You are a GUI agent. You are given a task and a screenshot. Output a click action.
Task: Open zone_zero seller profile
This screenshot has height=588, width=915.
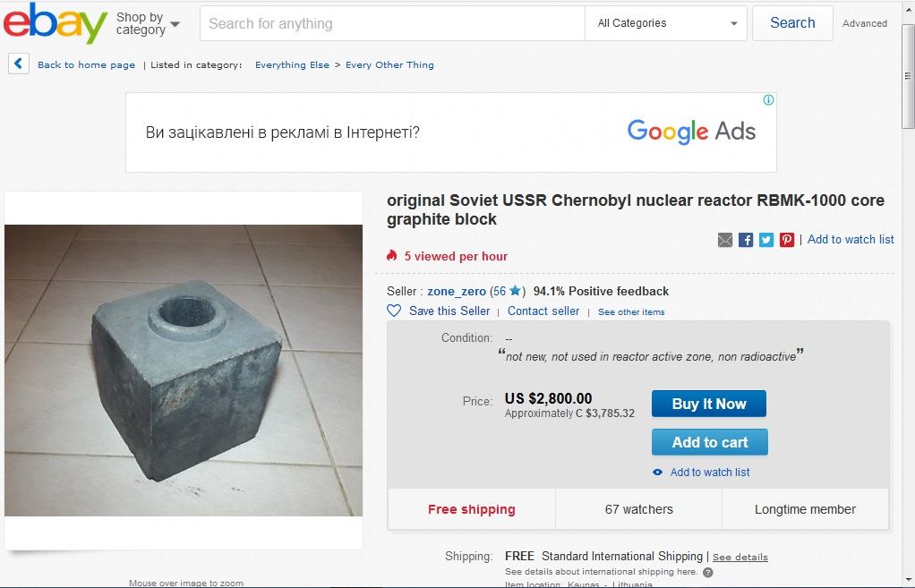tap(457, 291)
